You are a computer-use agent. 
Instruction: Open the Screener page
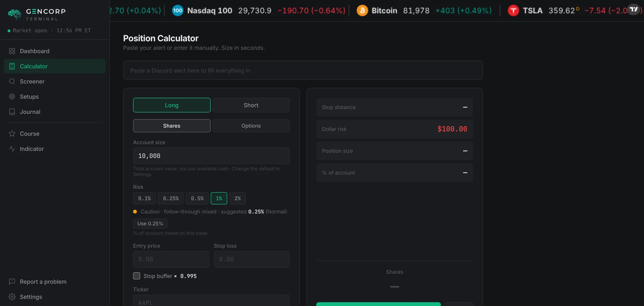coord(55,81)
